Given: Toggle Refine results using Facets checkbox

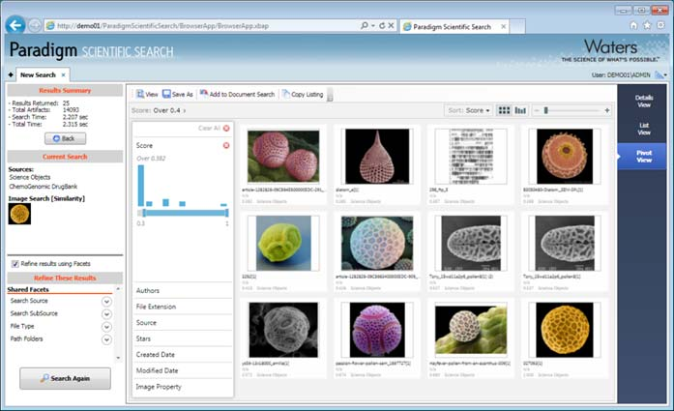Looking at the screenshot, I should [x=15, y=264].
